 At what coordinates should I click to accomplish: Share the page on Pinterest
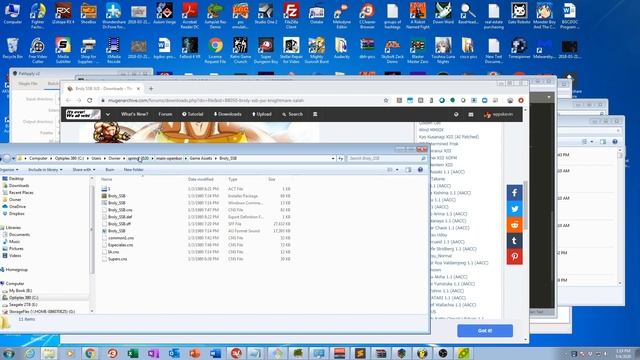(x=514, y=257)
